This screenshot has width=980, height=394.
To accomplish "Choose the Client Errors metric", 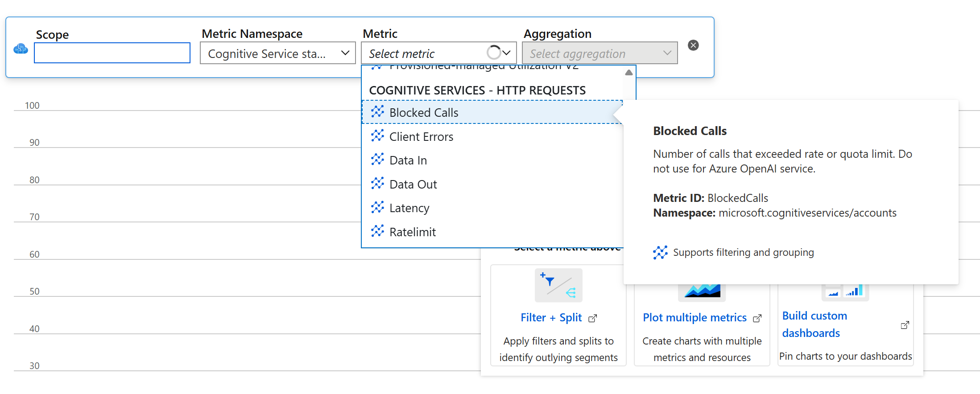I will point(421,136).
